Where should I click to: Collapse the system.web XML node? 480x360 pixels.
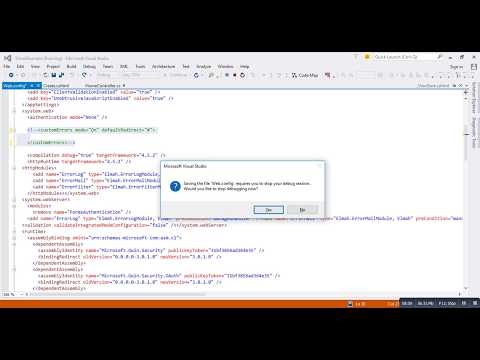[14, 111]
